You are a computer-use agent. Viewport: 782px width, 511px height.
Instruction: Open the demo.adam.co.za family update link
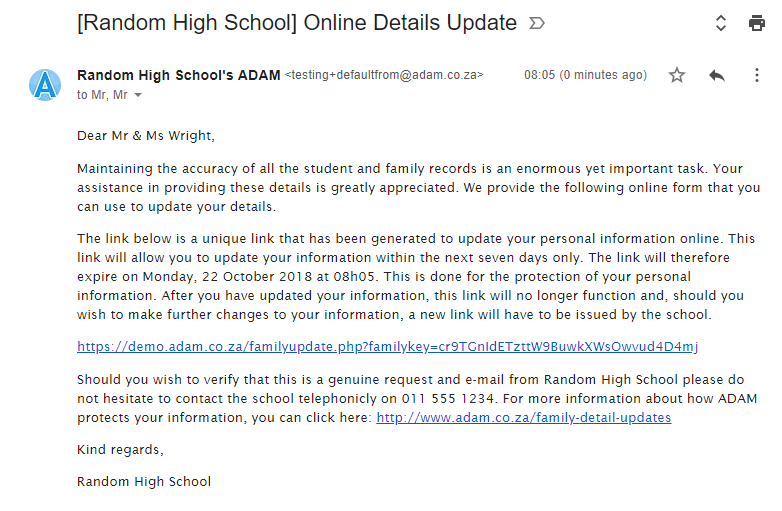[x=387, y=347]
